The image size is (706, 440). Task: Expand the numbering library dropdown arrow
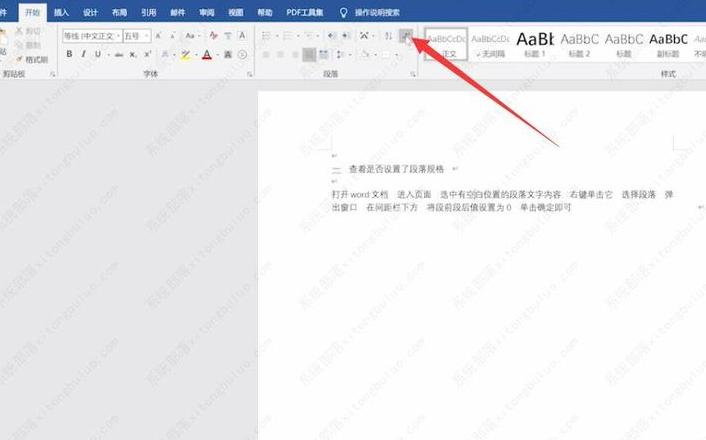pos(298,36)
